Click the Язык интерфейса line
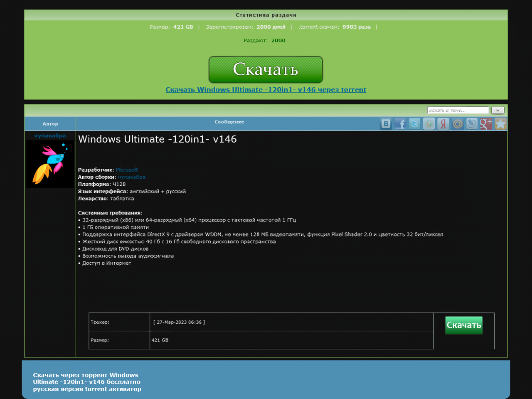 (x=132, y=192)
